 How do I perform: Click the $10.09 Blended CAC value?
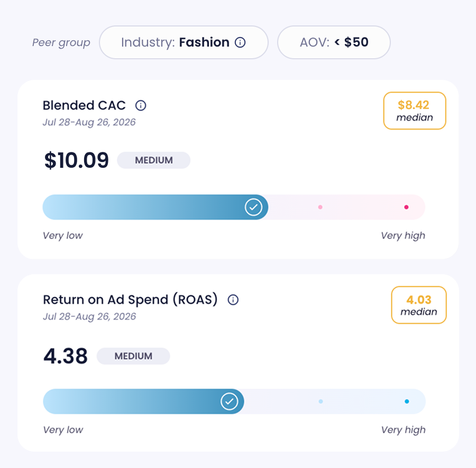pos(76,160)
